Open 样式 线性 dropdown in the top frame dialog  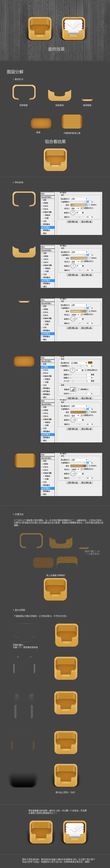(75, 208)
